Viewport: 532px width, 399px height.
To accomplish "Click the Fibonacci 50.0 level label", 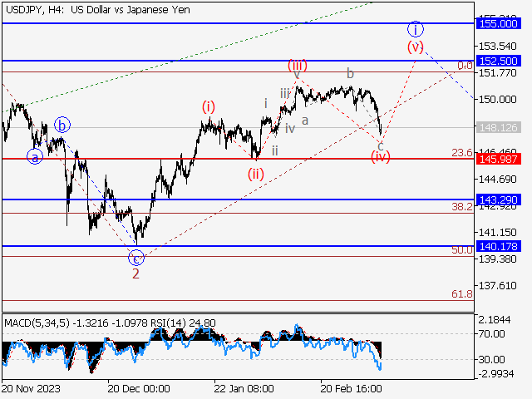I will (x=462, y=249).
